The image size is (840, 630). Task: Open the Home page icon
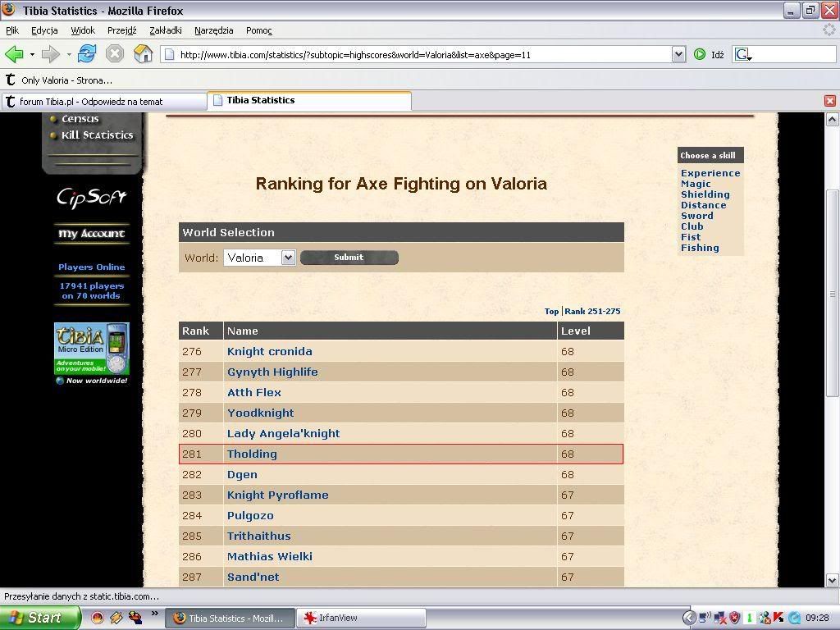pos(143,54)
